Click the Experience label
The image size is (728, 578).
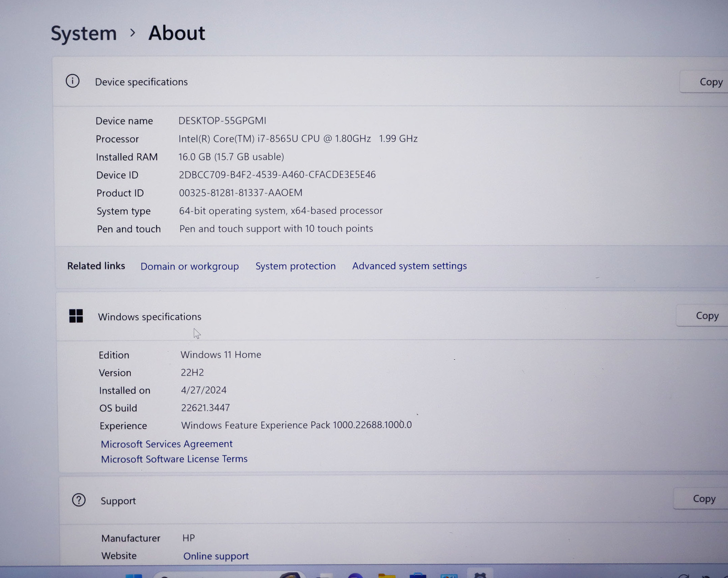coord(123,426)
